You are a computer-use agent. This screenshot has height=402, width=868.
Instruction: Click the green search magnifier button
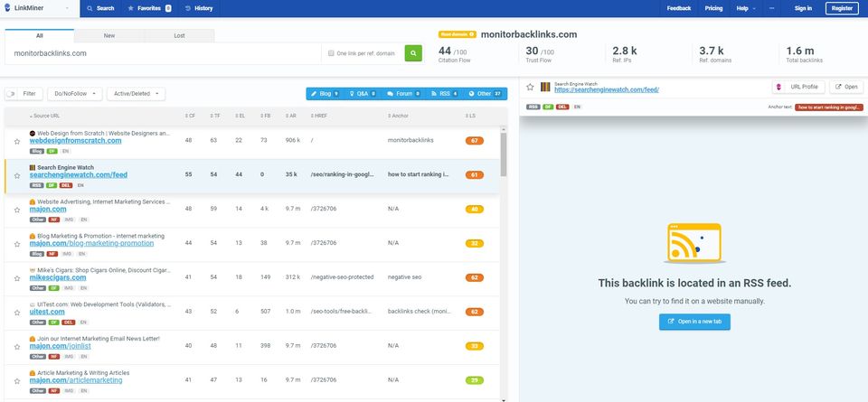[x=413, y=53]
